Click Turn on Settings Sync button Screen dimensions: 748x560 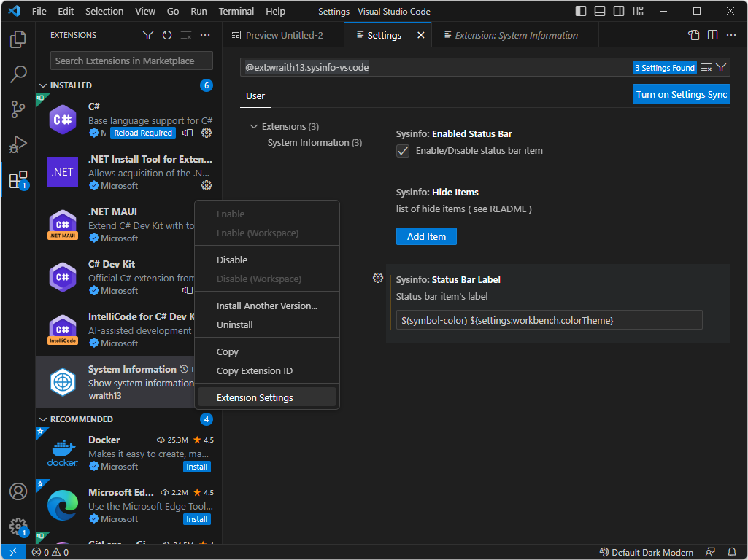coord(681,94)
